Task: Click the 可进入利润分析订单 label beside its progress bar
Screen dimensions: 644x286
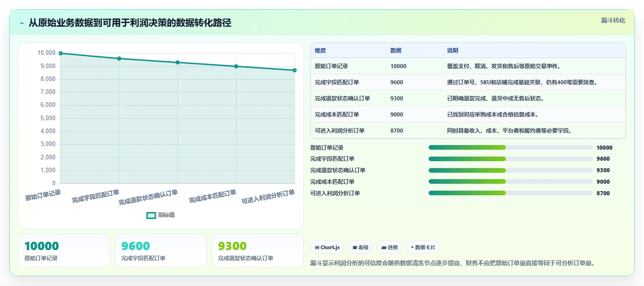Action: pos(335,193)
